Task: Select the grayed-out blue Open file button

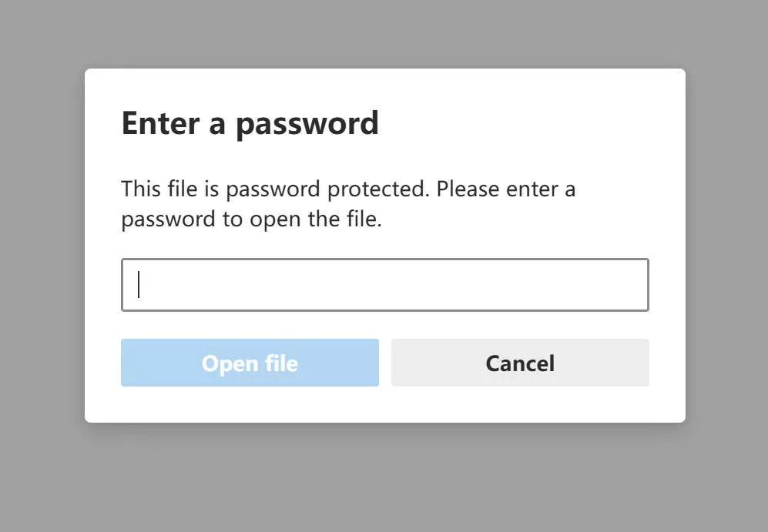Action: (x=250, y=363)
